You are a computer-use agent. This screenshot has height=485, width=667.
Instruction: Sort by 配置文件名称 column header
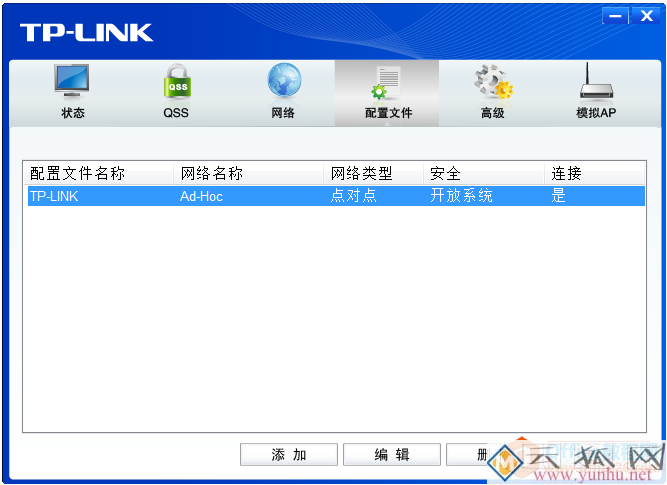coord(98,173)
